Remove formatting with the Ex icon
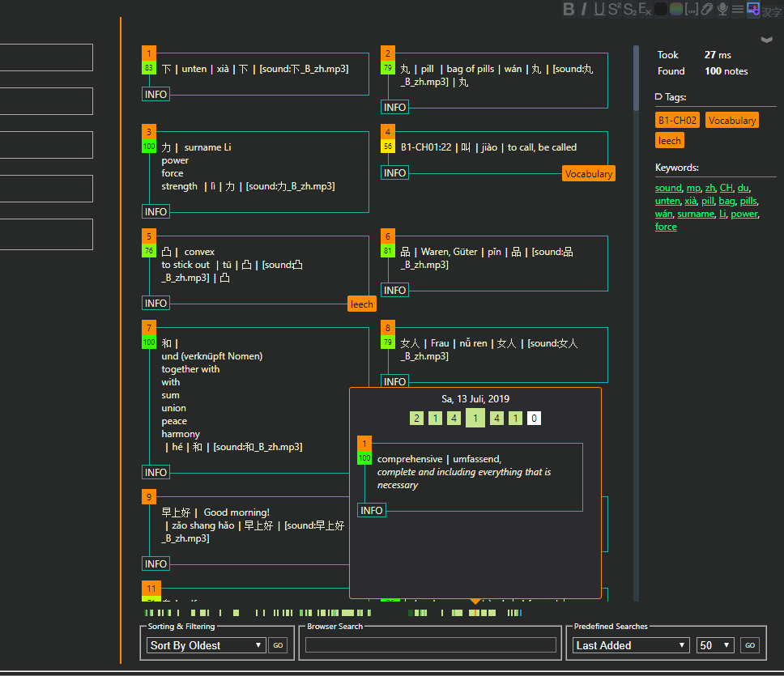 [645, 9]
